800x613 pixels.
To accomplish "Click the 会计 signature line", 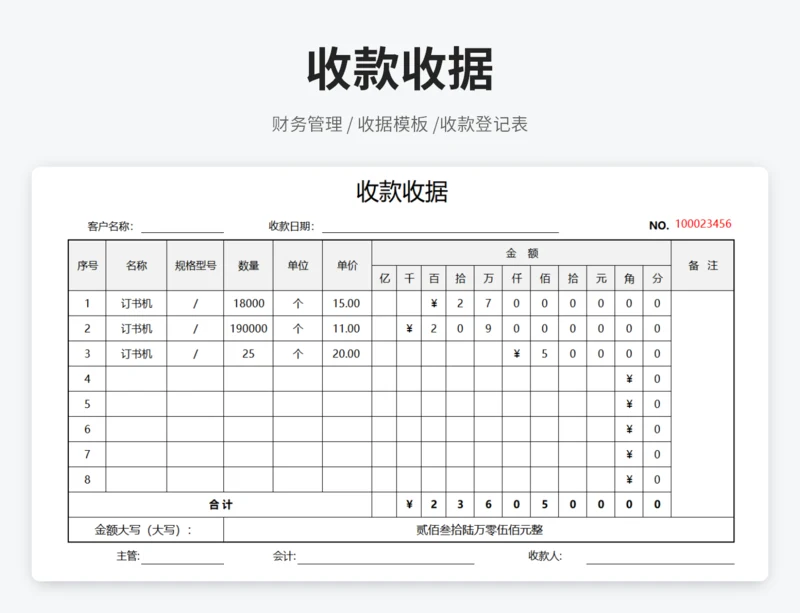I will point(386,557).
